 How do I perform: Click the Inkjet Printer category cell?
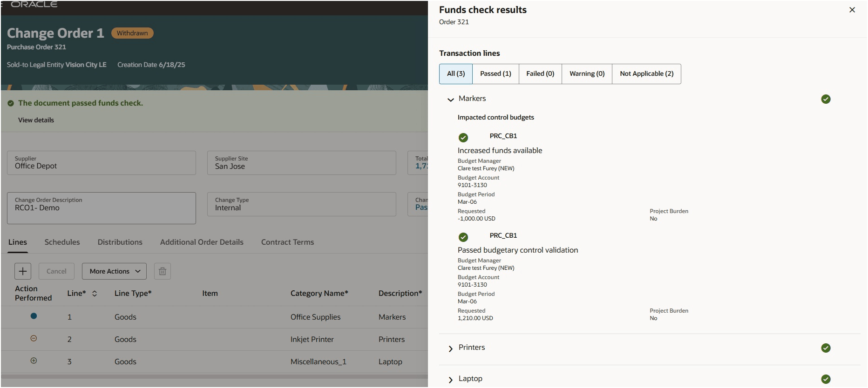point(312,339)
